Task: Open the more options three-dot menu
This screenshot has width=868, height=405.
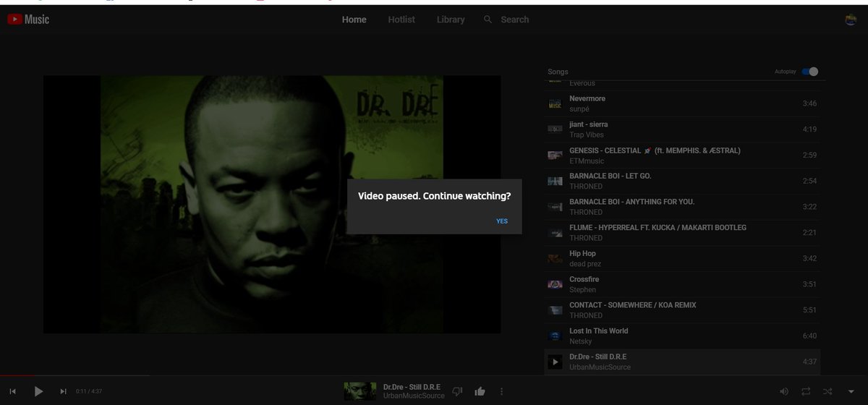Action: 501,391
